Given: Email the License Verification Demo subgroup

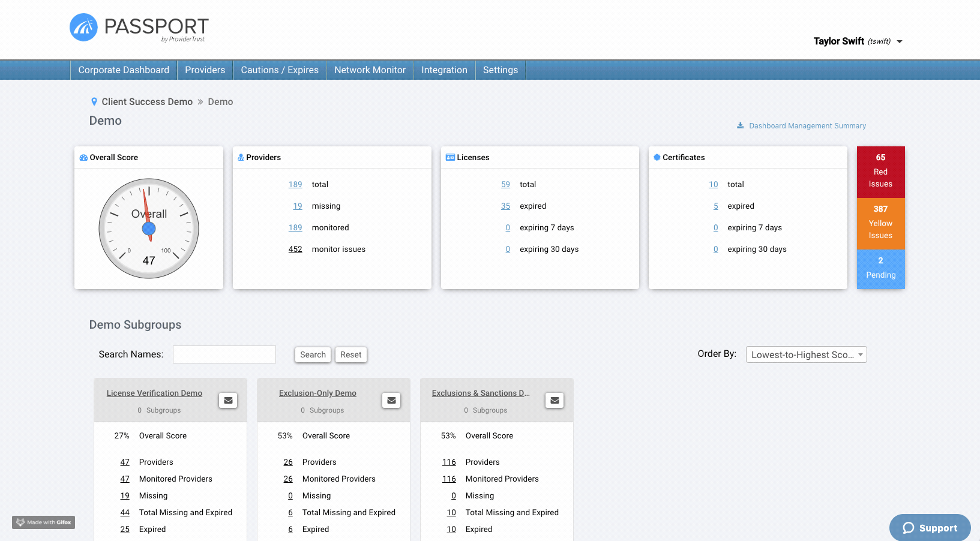Looking at the screenshot, I should pos(228,400).
